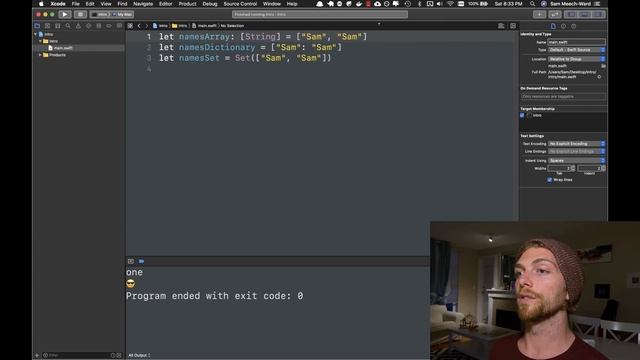Choose file location folder icon
This screenshot has height=360, width=640.
(603, 66)
